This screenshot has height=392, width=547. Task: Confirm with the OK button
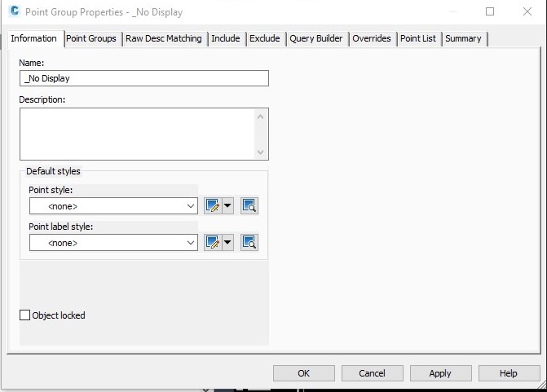(x=304, y=373)
